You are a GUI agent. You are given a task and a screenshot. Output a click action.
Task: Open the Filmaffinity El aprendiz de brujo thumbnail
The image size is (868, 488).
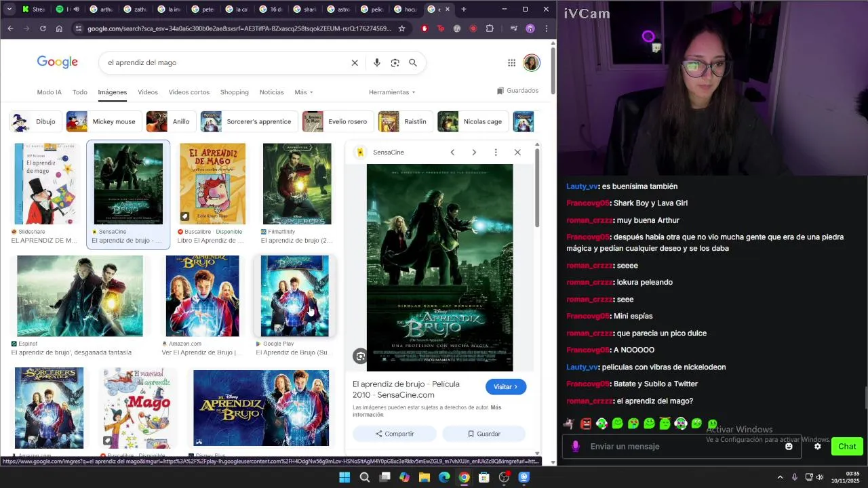297,184
